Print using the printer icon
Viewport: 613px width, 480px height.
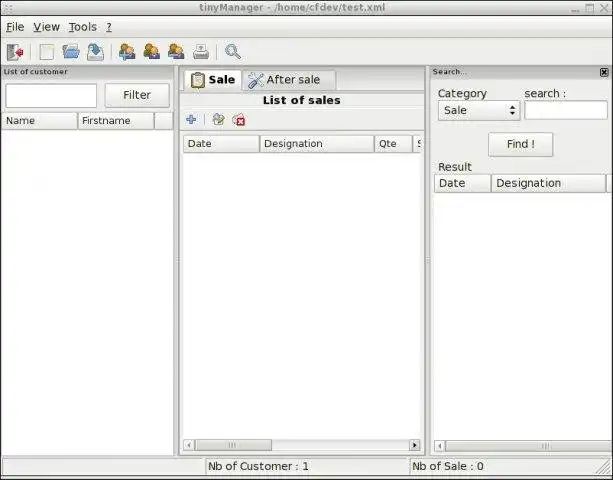[x=201, y=52]
